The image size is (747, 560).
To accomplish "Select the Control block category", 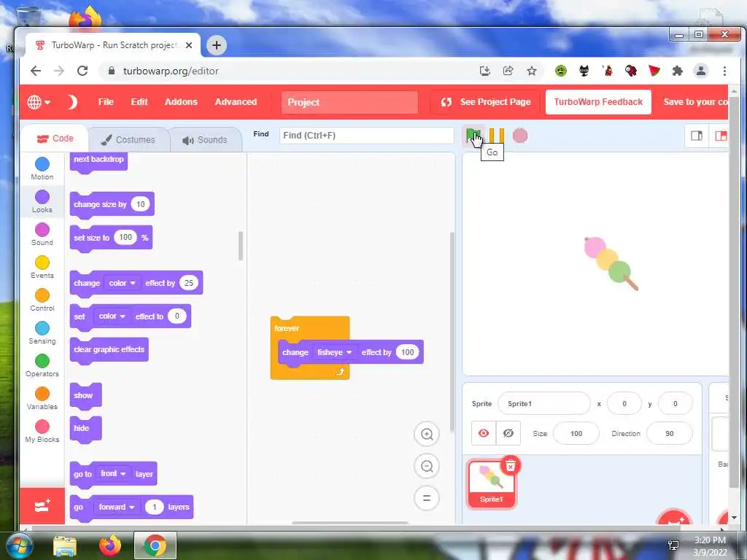I will (x=42, y=300).
